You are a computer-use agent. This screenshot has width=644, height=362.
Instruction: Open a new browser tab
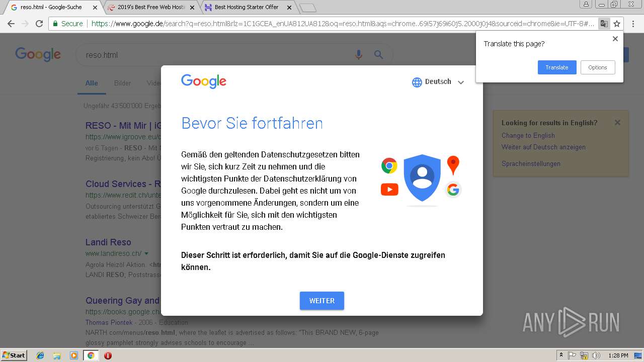coord(307,8)
